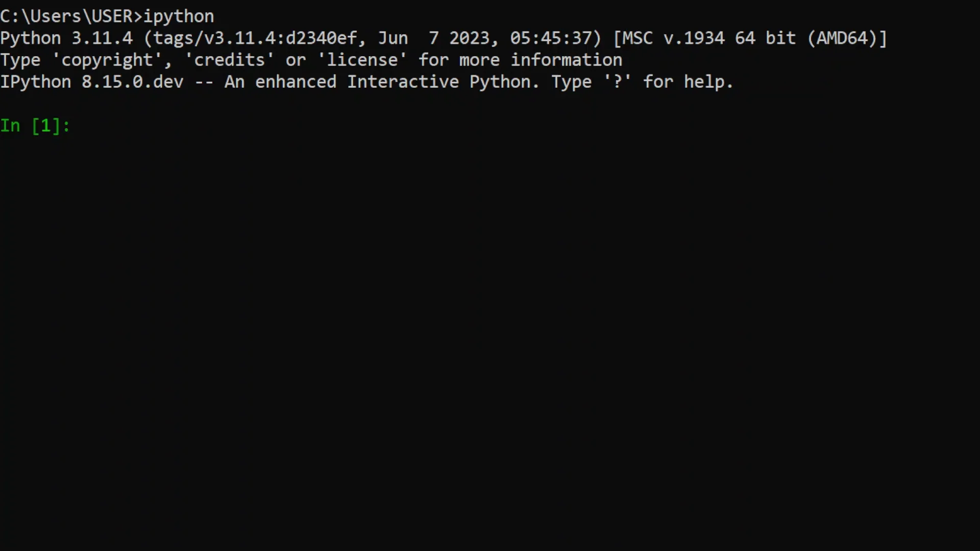Click the C:\Users\USER> path prompt

[x=71, y=16]
